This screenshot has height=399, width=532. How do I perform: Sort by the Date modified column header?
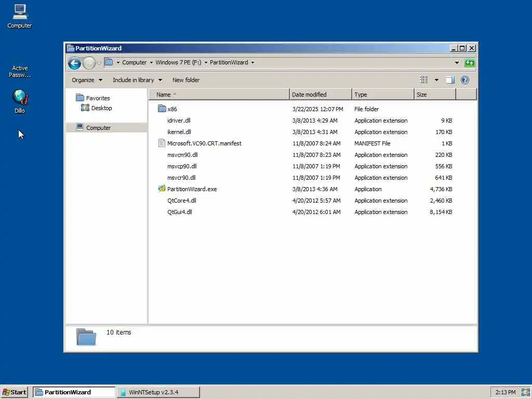321,95
